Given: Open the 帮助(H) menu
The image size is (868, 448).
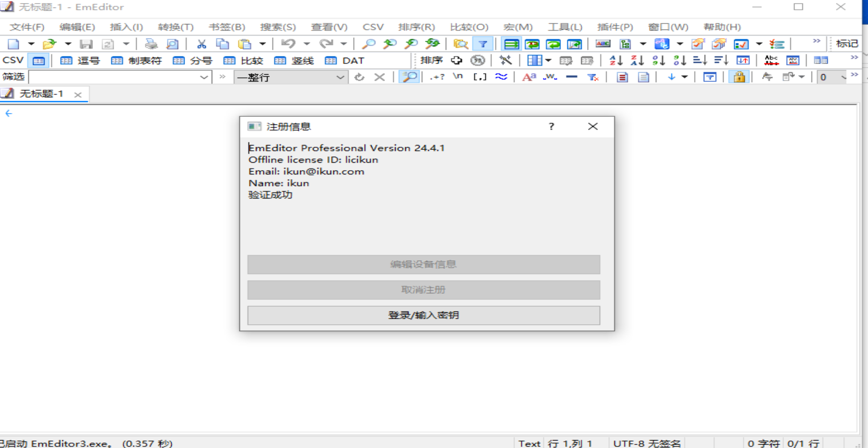Looking at the screenshot, I should [722, 27].
